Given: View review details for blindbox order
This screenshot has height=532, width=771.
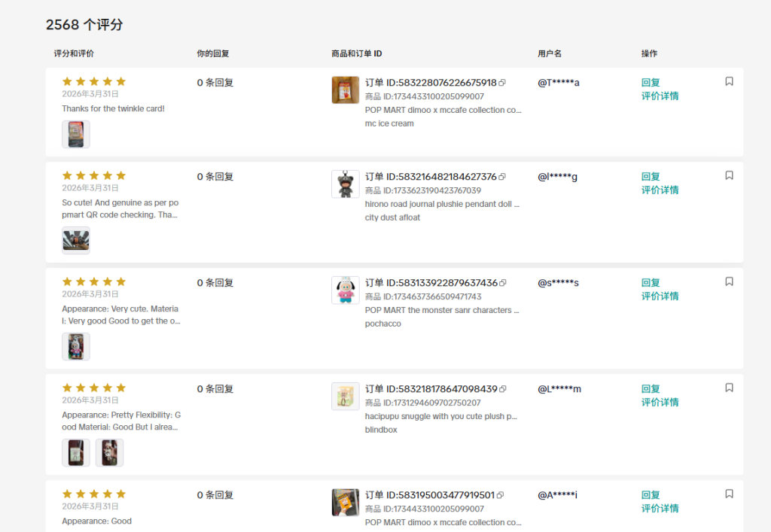Looking at the screenshot, I should (660, 403).
